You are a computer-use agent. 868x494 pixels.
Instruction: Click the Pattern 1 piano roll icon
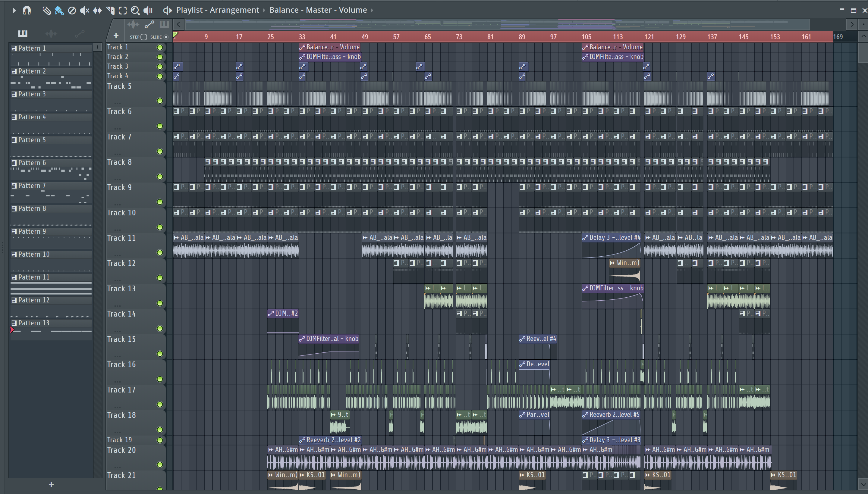(x=14, y=48)
